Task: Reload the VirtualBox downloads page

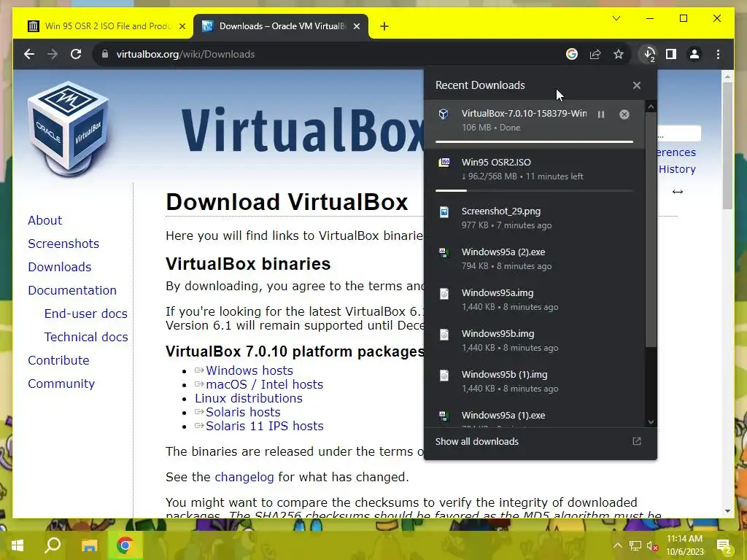Action: (76, 54)
